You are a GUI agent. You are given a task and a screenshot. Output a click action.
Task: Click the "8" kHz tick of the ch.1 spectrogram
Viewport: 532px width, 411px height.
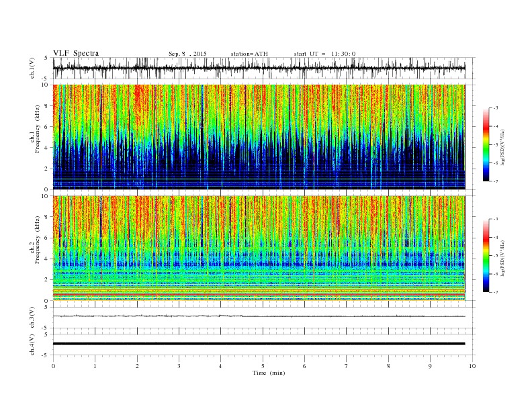coord(46,106)
